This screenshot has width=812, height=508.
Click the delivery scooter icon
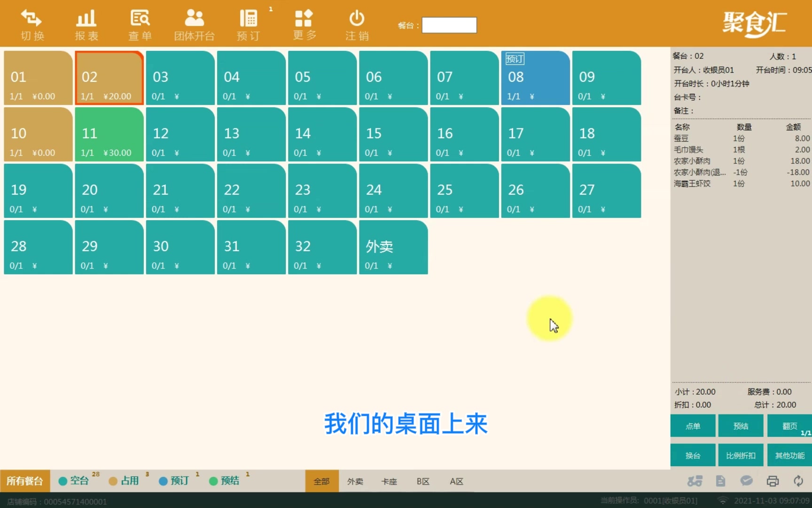click(x=695, y=481)
